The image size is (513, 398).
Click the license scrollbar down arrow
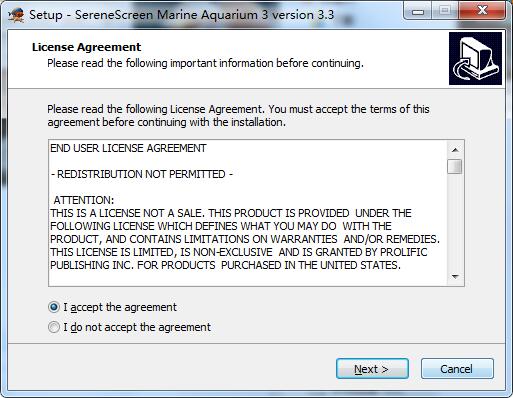[455, 277]
